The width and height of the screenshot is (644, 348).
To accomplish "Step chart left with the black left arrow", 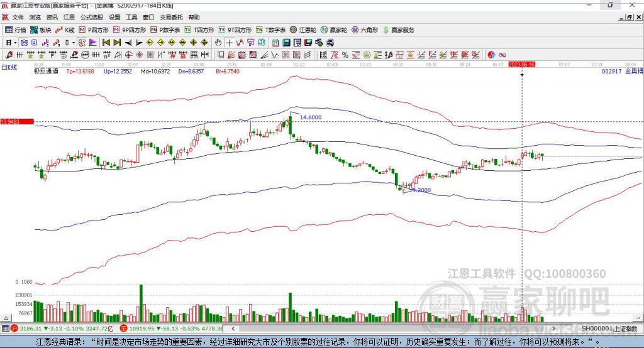I will (128, 43).
